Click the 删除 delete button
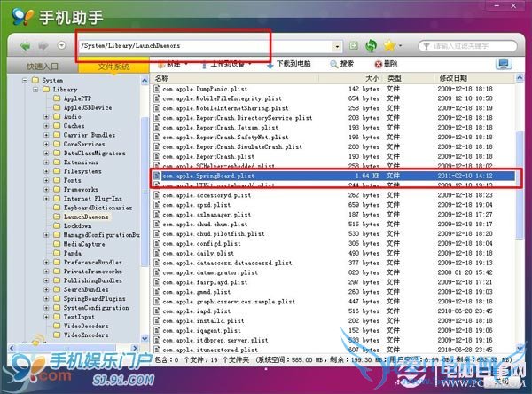Viewport: 532px width, 394px height. click(386, 64)
